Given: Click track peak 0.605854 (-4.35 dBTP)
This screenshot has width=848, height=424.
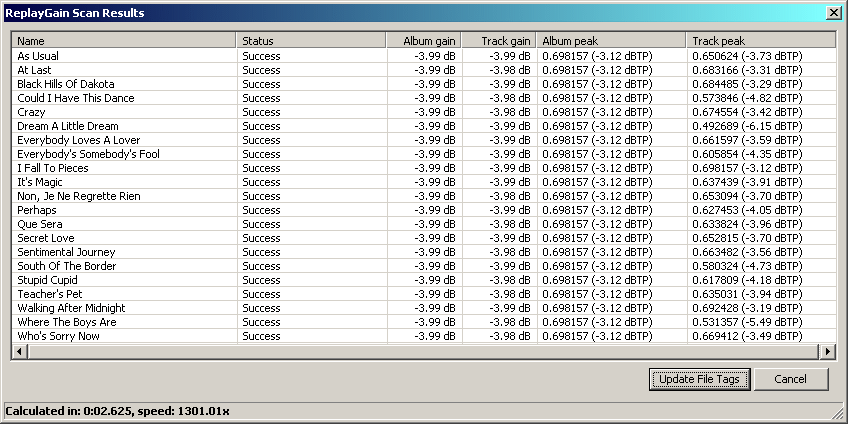Looking at the screenshot, I should (747, 154).
